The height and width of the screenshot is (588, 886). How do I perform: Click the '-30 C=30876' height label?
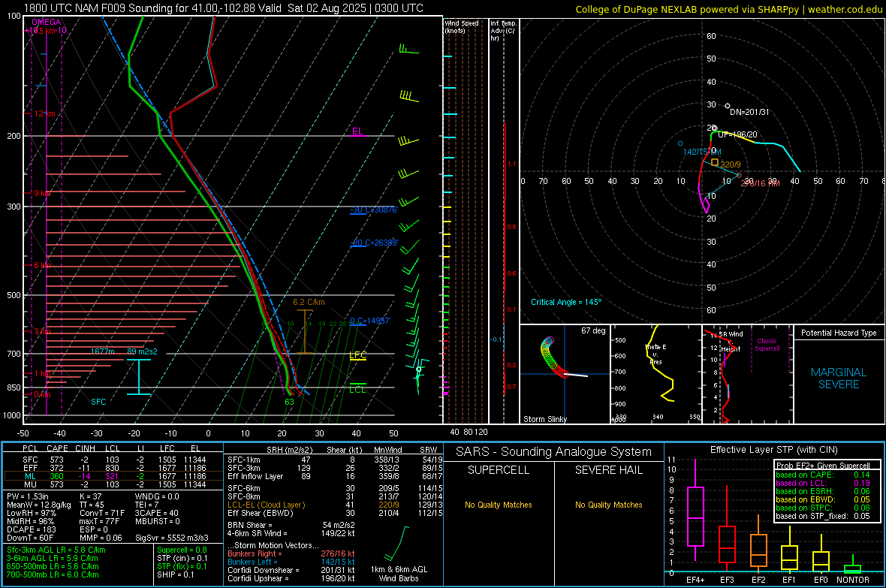click(x=373, y=210)
